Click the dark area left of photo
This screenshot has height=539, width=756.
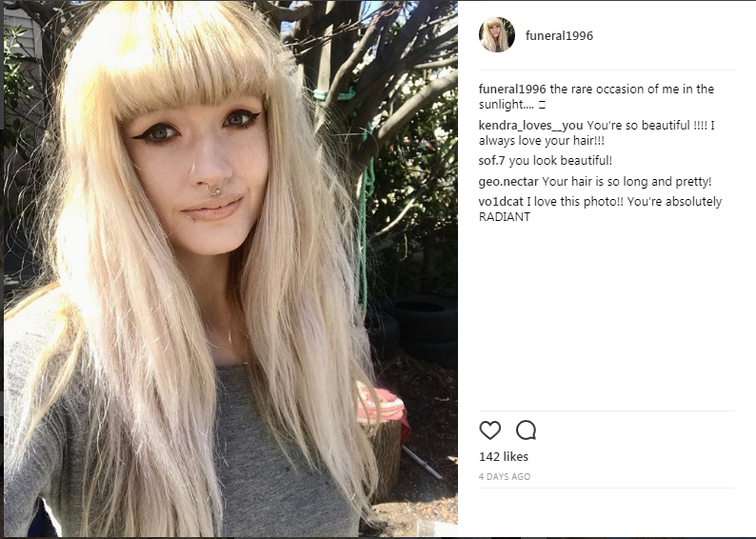click(2, 269)
